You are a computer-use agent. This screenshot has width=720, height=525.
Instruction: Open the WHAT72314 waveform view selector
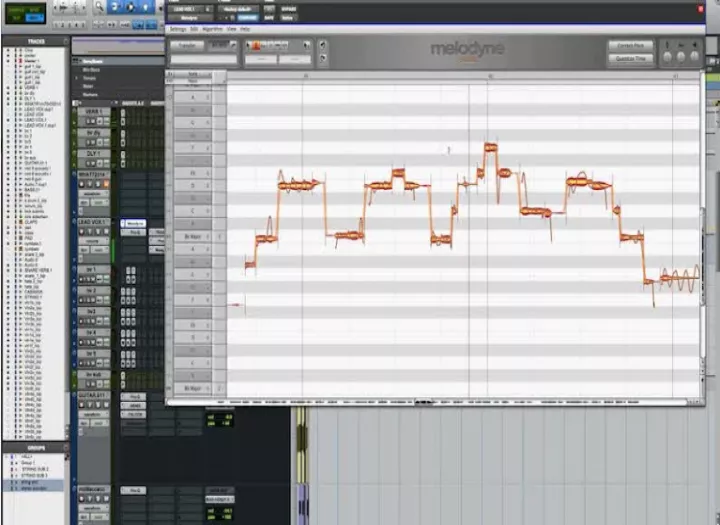pyautogui.click(x=94, y=193)
